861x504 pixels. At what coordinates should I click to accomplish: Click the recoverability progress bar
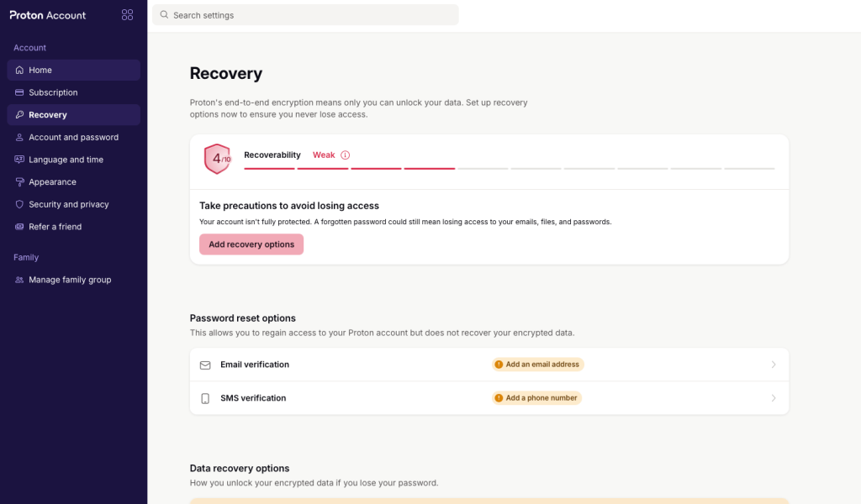click(x=509, y=168)
